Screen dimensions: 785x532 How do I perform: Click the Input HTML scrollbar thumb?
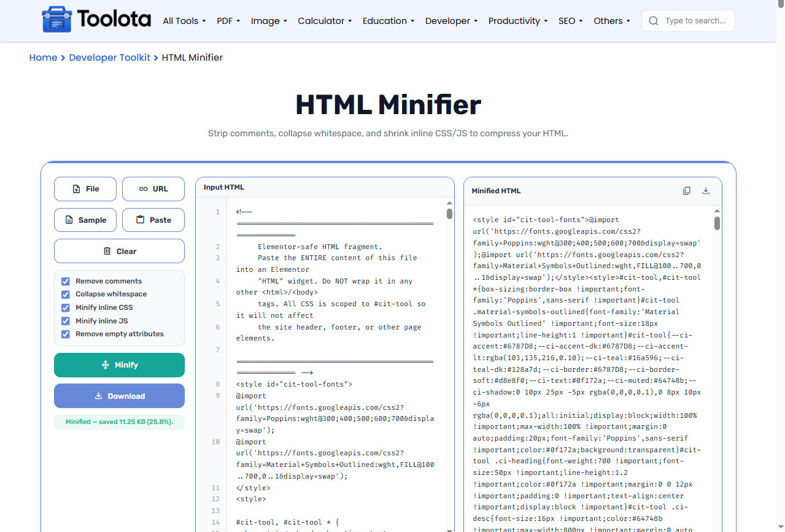[x=450, y=214]
